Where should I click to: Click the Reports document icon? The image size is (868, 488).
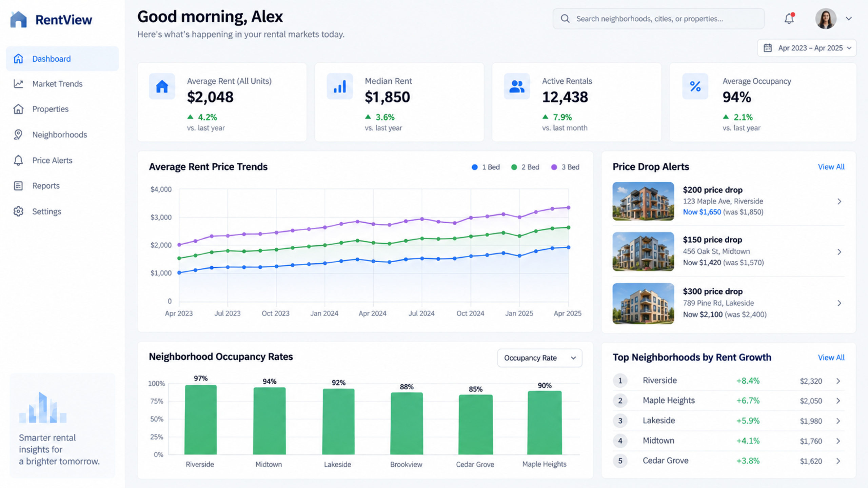coord(18,186)
